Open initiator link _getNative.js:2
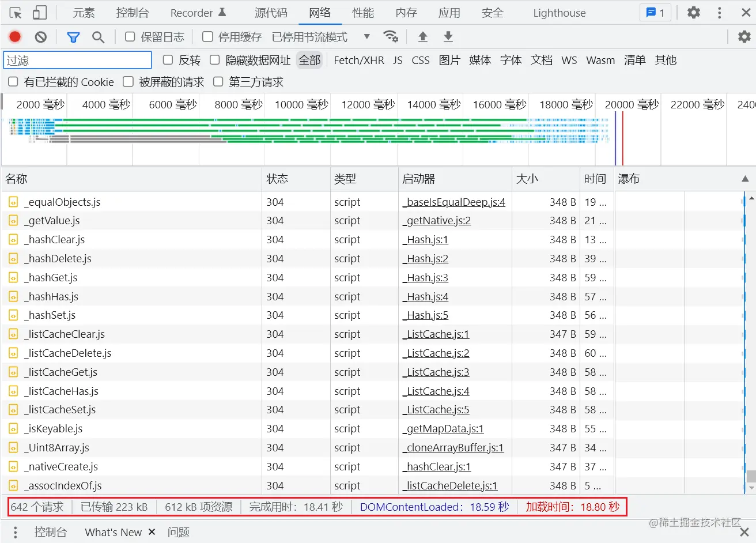 coord(437,221)
